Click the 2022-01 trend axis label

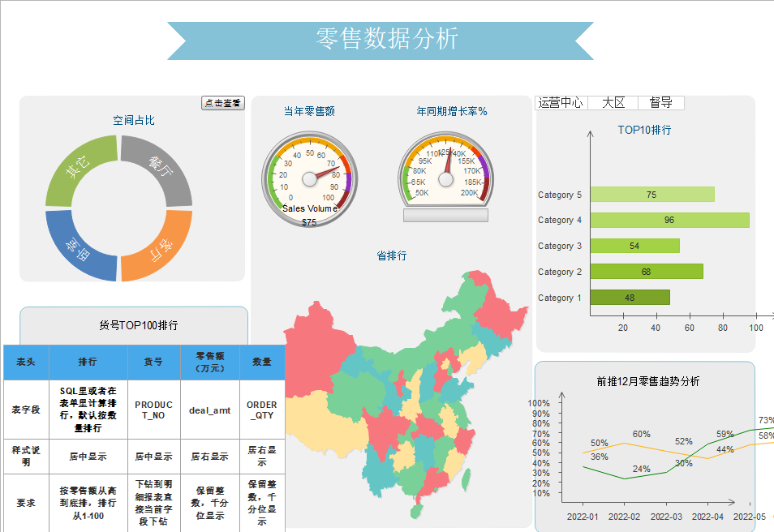(x=583, y=517)
